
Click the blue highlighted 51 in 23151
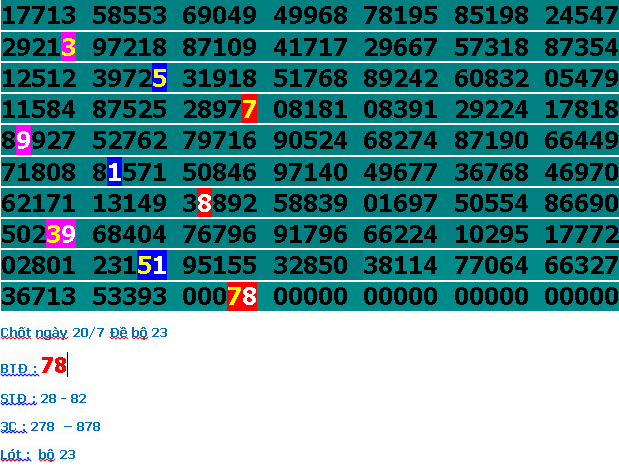151,266
